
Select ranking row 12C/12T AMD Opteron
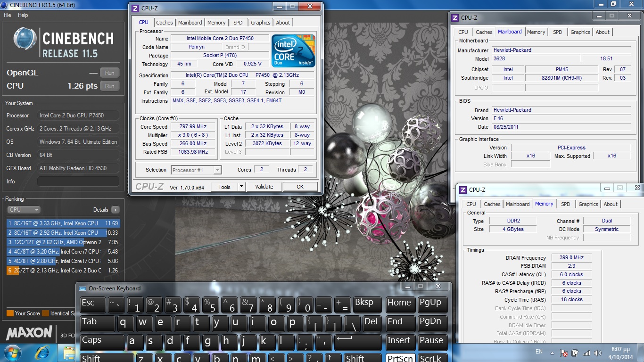(x=63, y=242)
